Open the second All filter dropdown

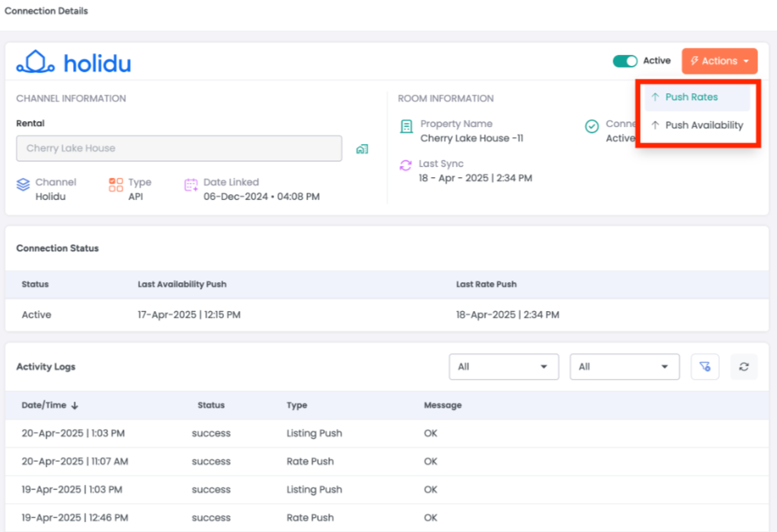click(624, 367)
